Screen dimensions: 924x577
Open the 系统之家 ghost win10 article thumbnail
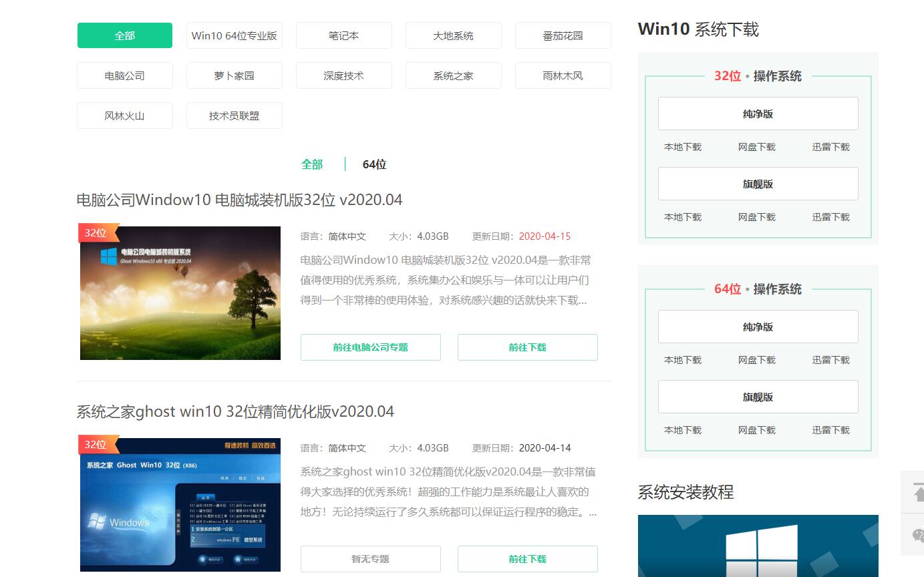click(180, 504)
